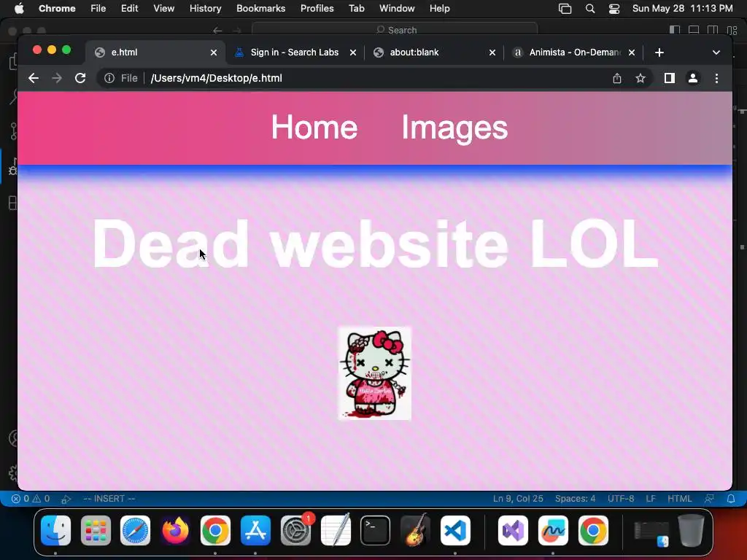Open the Tab menu in the menu bar
The image size is (747, 560).
pyautogui.click(x=356, y=9)
